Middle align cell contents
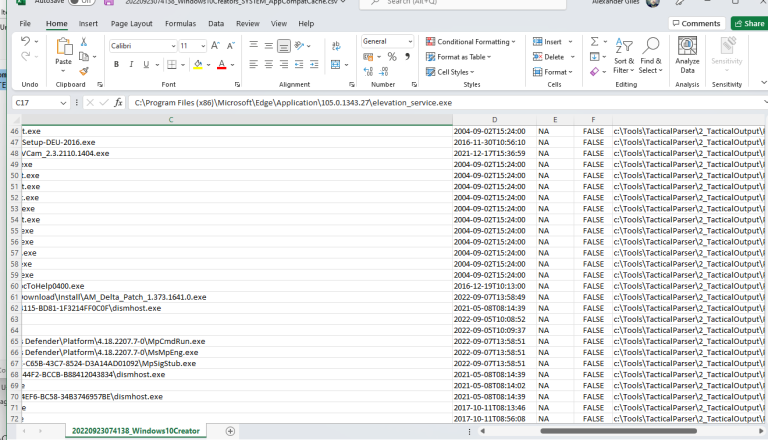This screenshot has width=768, height=440. click(268, 46)
